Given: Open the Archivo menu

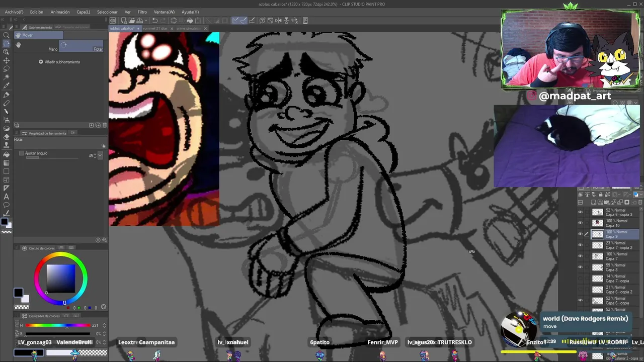Looking at the screenshot, I should 14,12.
